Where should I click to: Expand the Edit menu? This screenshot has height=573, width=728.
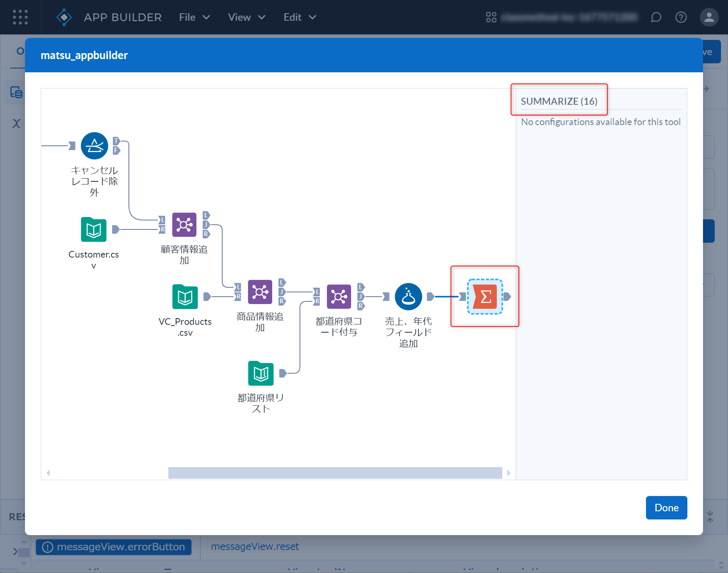click(299, 17)
